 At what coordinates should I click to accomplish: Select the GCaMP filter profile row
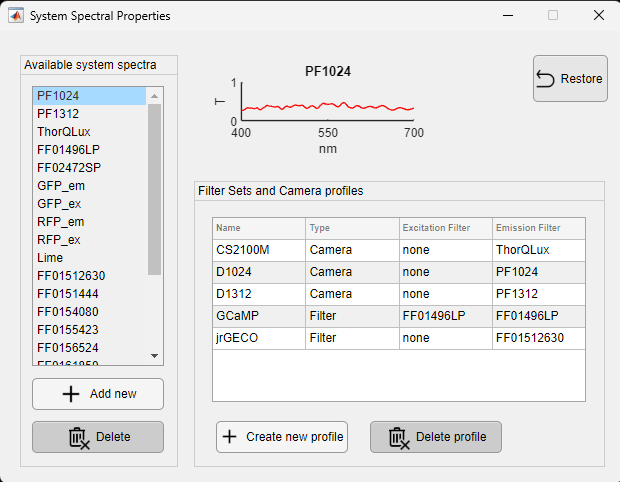coord(399,316)
